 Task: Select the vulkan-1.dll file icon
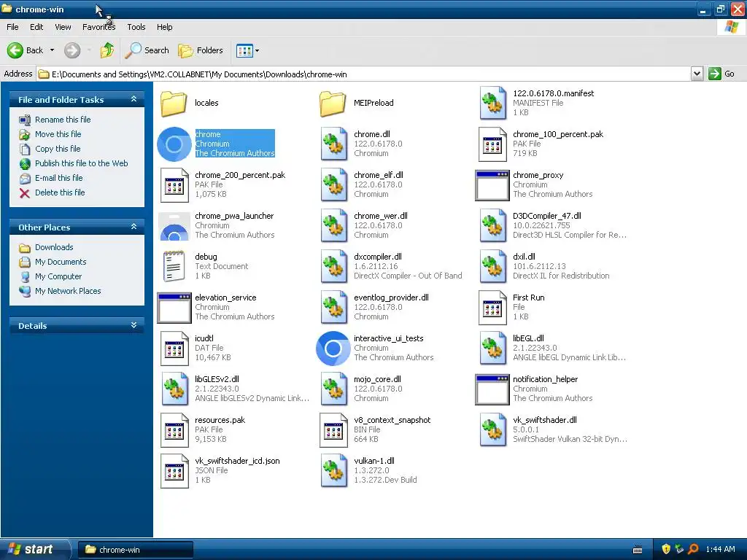333,470
